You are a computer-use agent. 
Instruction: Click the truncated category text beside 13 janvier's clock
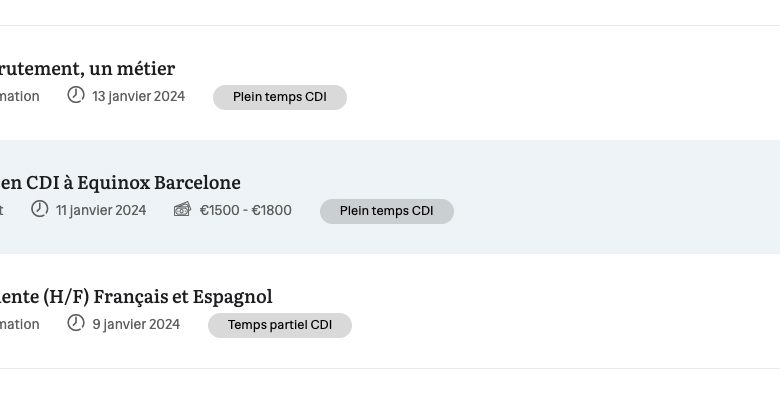(x=19, y=96)
